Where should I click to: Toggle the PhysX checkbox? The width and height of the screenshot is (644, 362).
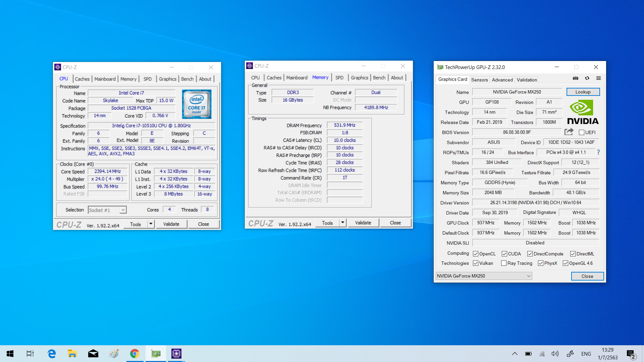click(x=540, y=263)
